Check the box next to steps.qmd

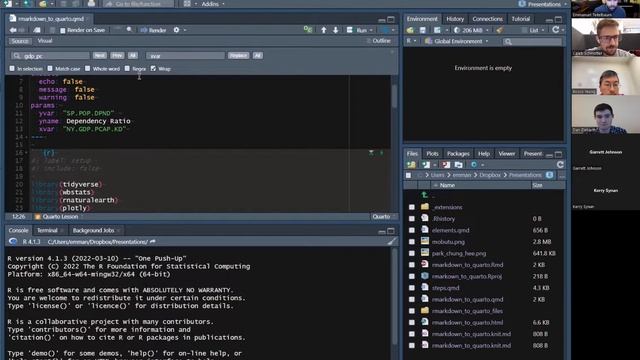click(411, 288)
